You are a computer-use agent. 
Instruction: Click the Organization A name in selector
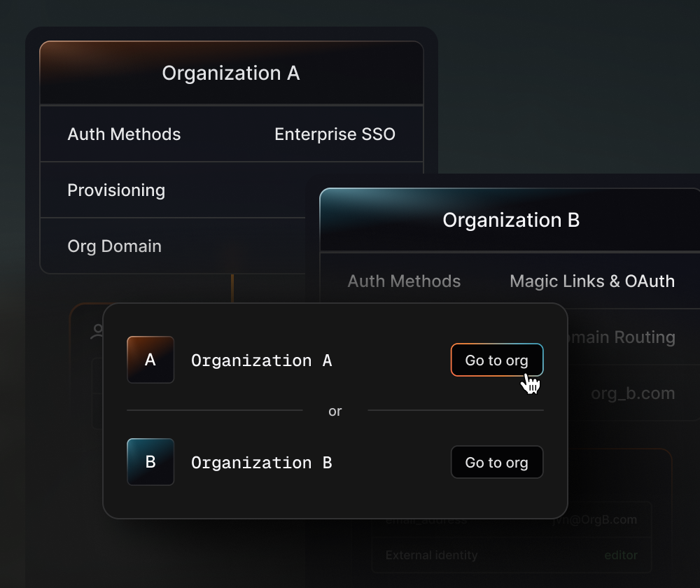click(262, 360)
